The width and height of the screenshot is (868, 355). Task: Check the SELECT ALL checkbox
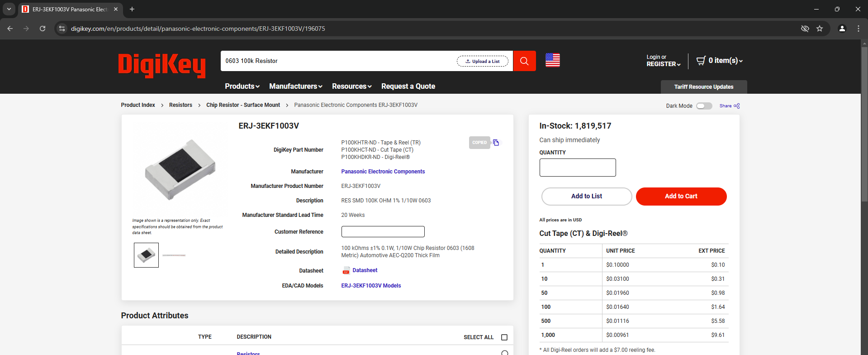pyautogui.click(x=504, y=337)
